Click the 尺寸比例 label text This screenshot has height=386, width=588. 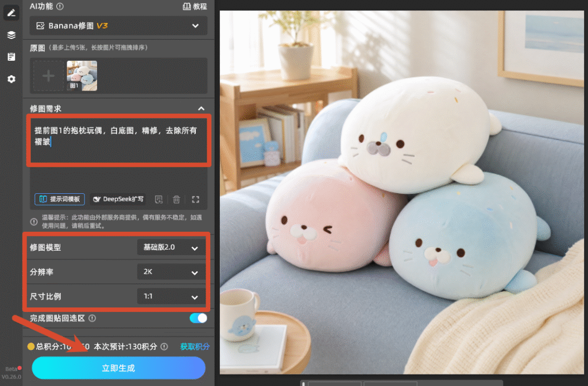[x=45, y=297]
